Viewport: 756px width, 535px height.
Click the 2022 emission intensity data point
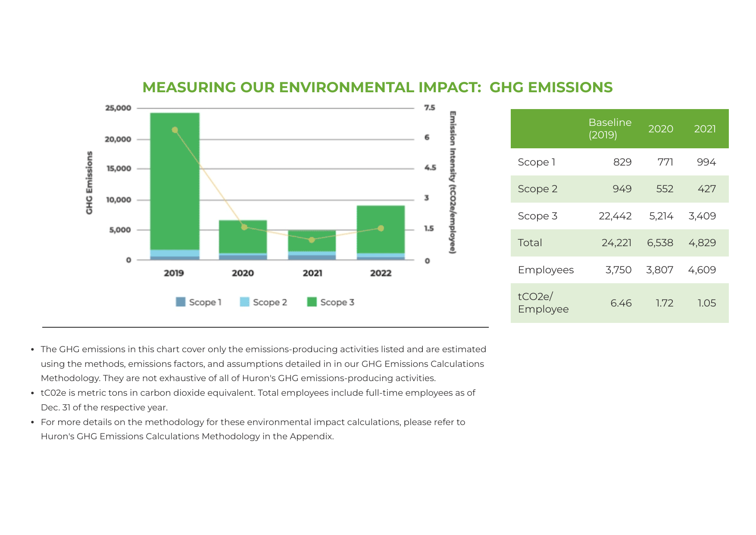click(x=381, y=228)
